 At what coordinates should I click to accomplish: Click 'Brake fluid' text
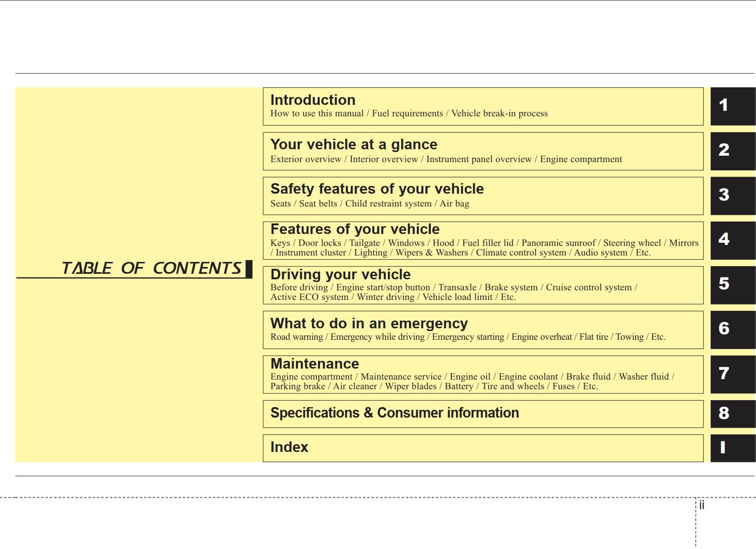pos(588,377)
